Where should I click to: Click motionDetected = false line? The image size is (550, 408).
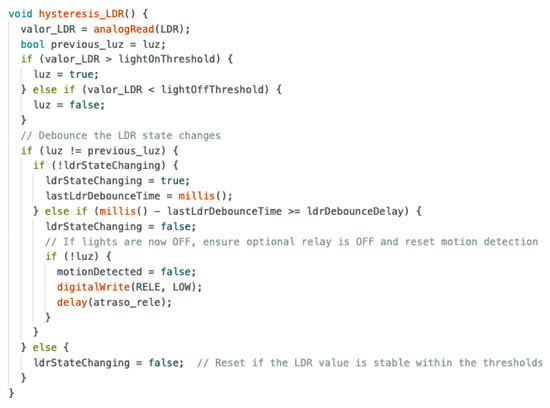126,272
